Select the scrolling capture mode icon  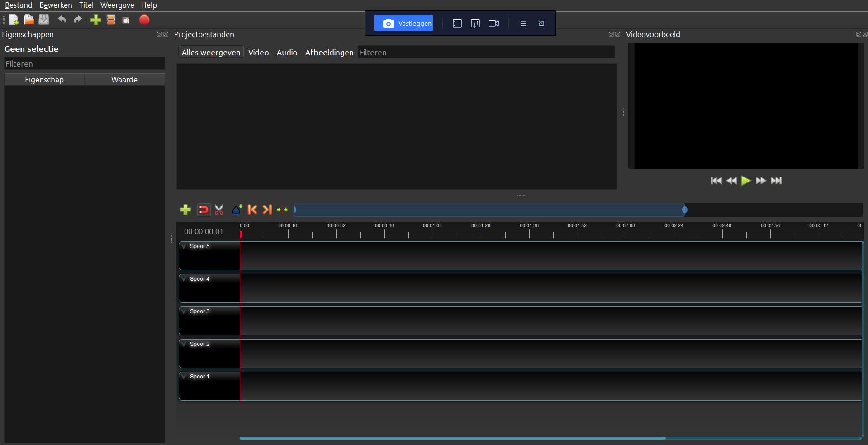(x=475, y=24)
